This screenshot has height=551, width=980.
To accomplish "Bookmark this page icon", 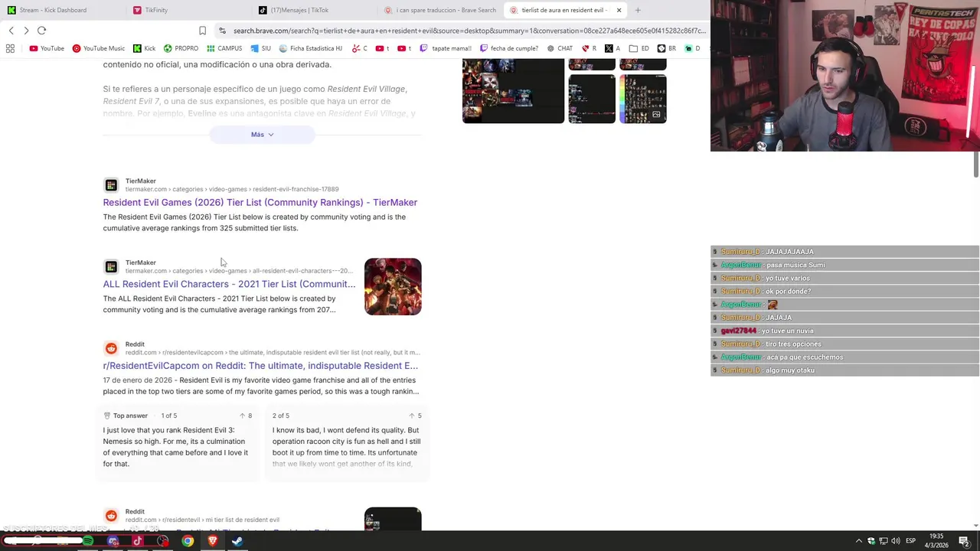I will 202,31.
